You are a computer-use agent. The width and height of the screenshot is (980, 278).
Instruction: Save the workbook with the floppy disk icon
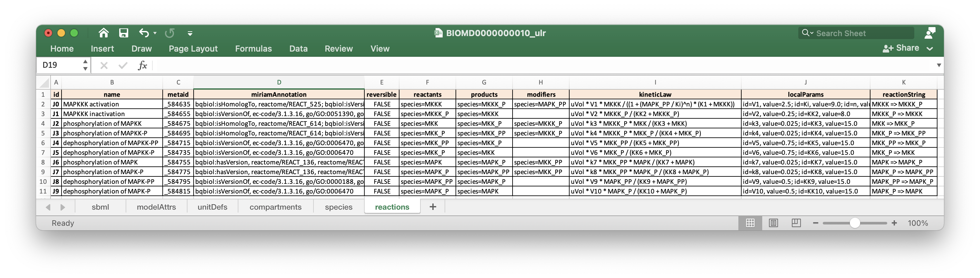123,33
